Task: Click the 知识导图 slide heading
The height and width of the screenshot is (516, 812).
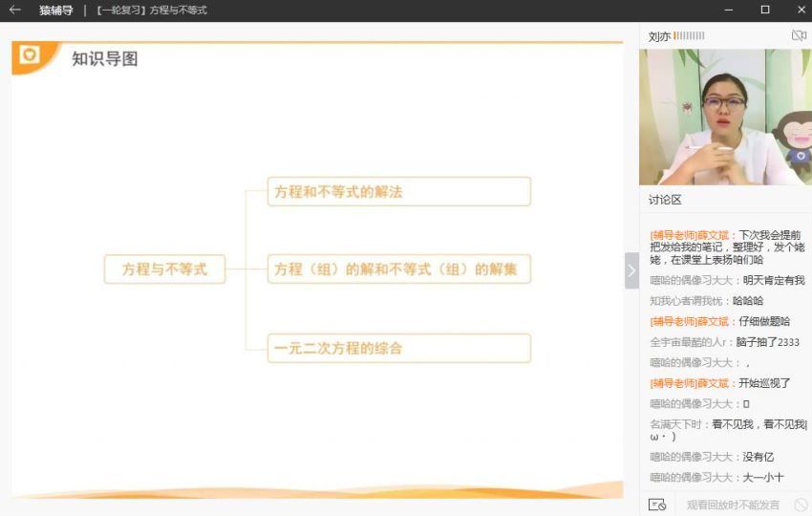Action: click(105, 58)
